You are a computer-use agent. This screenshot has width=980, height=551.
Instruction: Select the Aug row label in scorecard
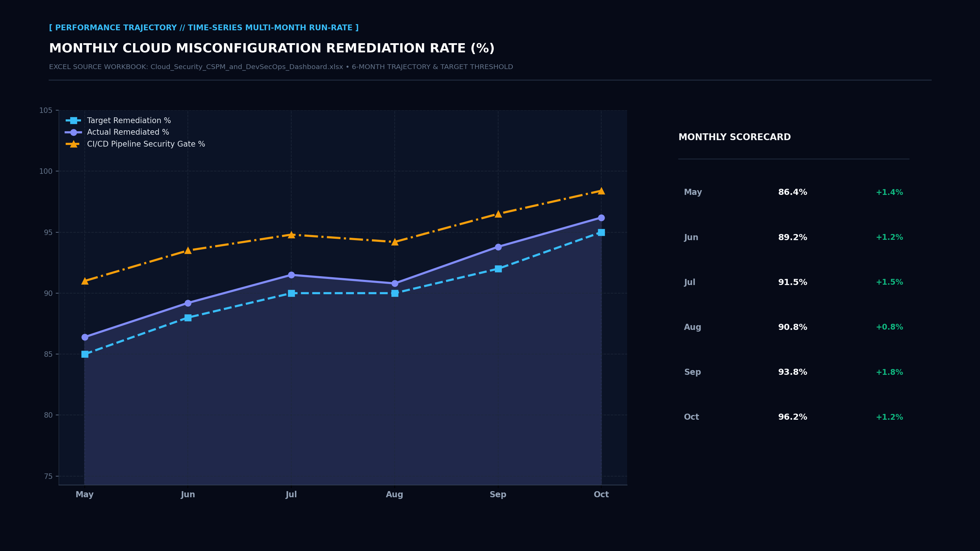click(x=692, y=327)
